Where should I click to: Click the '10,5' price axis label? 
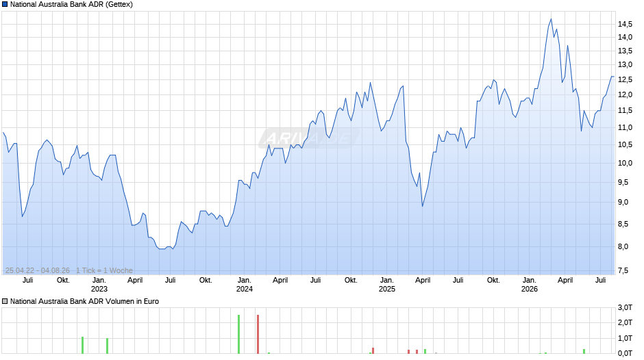[x=625, y=144]
